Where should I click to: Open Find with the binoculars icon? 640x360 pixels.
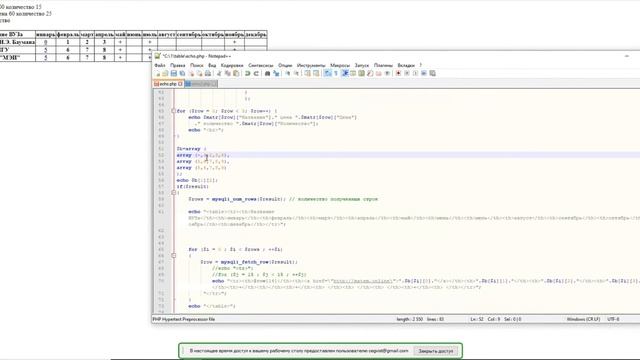pyautogui.click(x=267, y=73)
